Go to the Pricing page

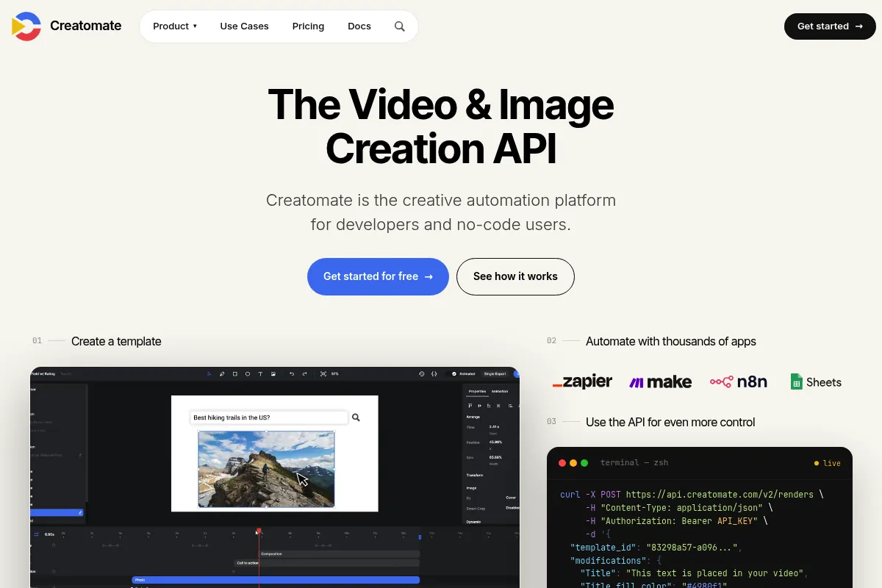308,26
